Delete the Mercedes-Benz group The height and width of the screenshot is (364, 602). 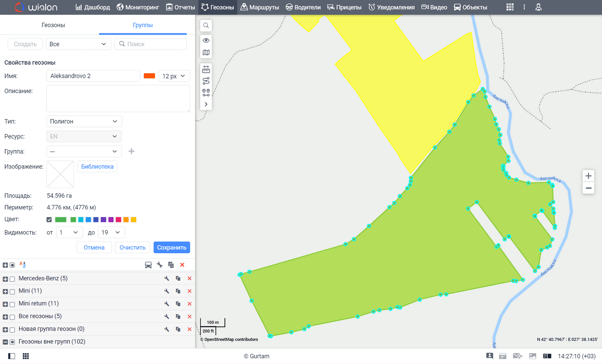[x=189, y=278]
